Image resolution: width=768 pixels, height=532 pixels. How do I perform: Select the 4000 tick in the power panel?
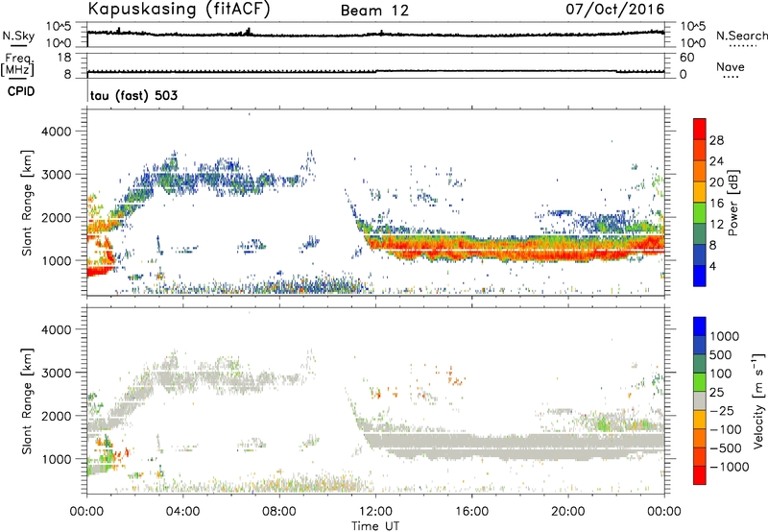[x=57, y=132]
